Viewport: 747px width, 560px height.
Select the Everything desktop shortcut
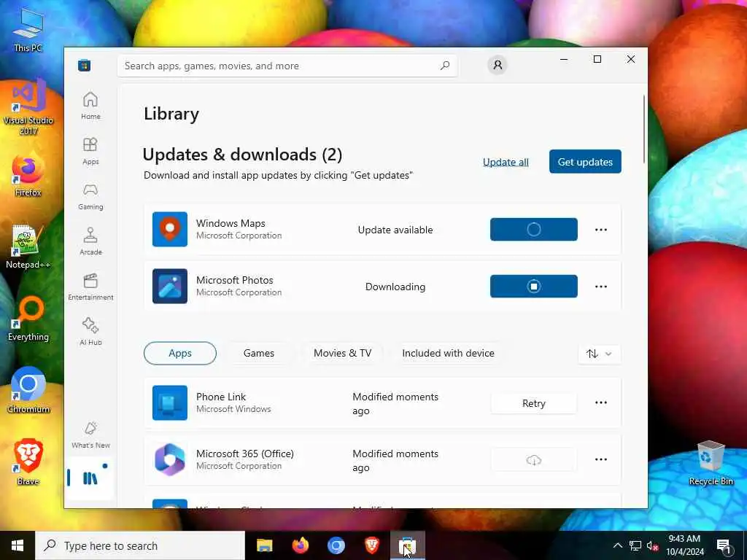click(28, 319)
